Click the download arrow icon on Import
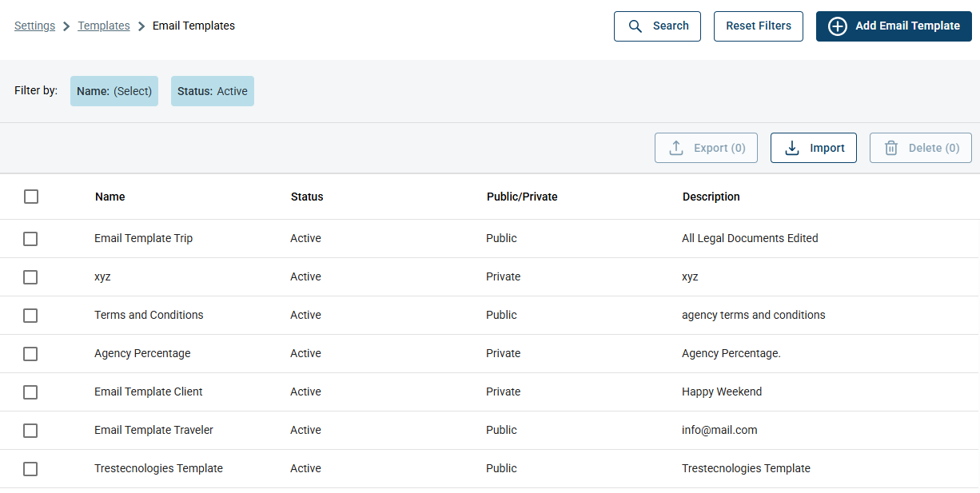The image size is (980, 493). tap(792, 148)
